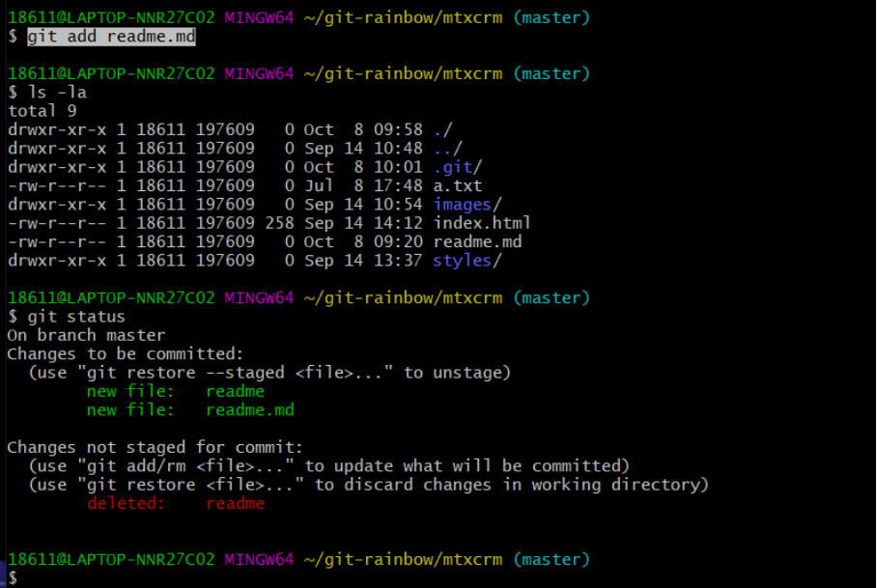The image size is (877, 588).
Task: Click the '10:01' timestamp of .git
Action: (x=398, y=167)
